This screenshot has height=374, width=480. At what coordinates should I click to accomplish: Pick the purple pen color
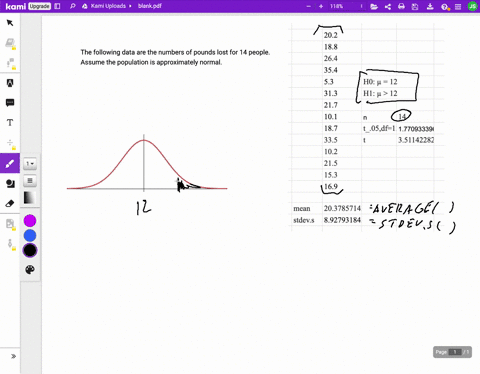30,221
